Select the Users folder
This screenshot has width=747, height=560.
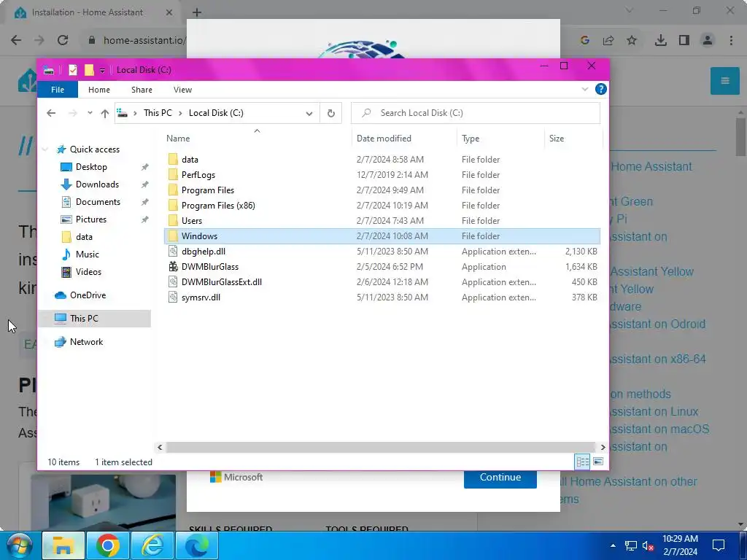click(x=192, y=220)
